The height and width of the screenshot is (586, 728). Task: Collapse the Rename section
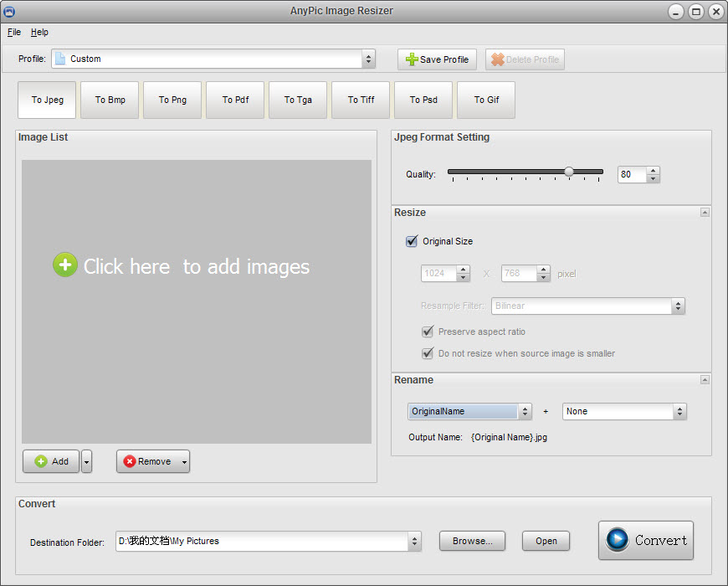click(x=705, y=380)
